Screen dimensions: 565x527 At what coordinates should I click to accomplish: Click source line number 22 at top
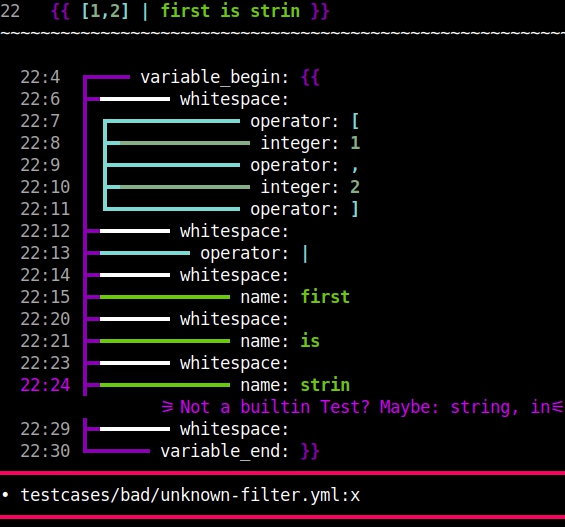coord(10,11)
